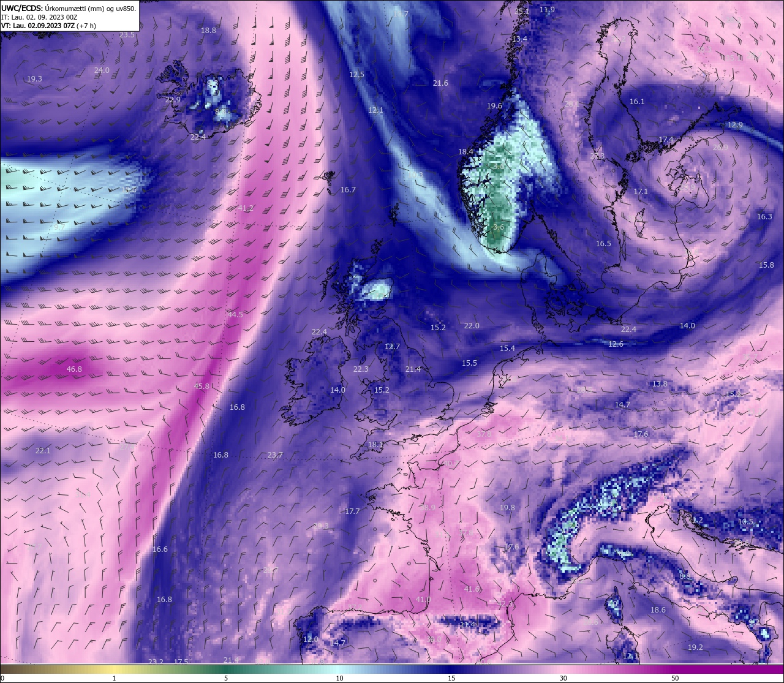Viewport: 784px width, 683px height.
Task: Click the 12.6 value over northern Germany
Action: [616, 344]
